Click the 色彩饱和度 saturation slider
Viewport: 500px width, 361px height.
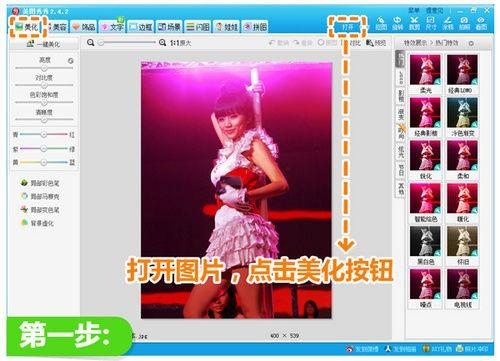44,102
